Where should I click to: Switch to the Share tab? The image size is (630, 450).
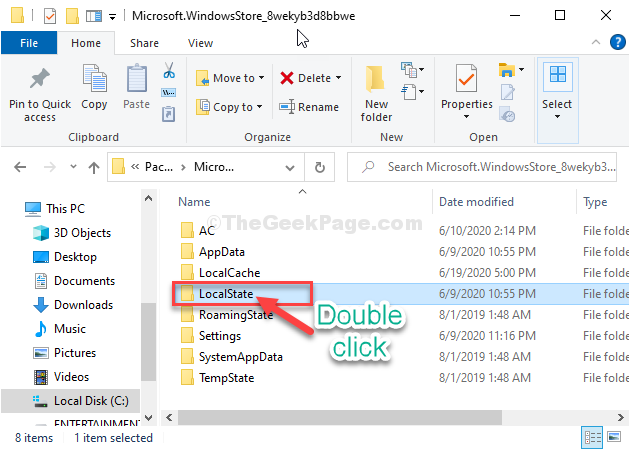[144, 43]
